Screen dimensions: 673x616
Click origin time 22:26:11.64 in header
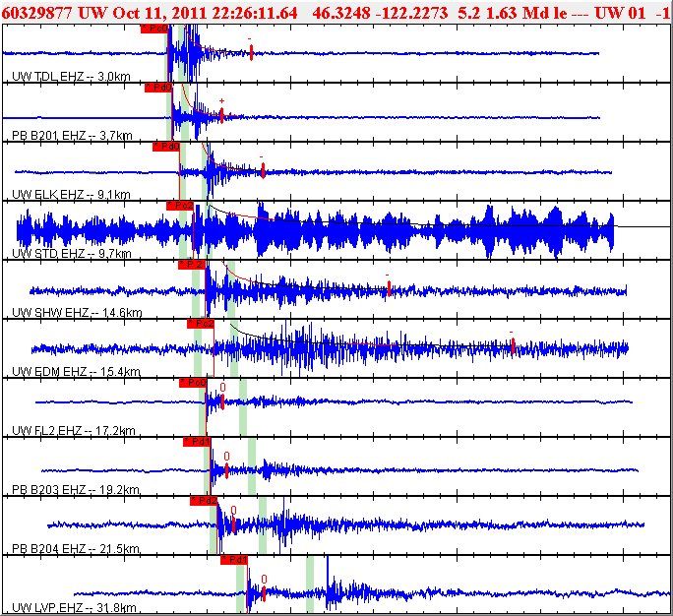254,13
